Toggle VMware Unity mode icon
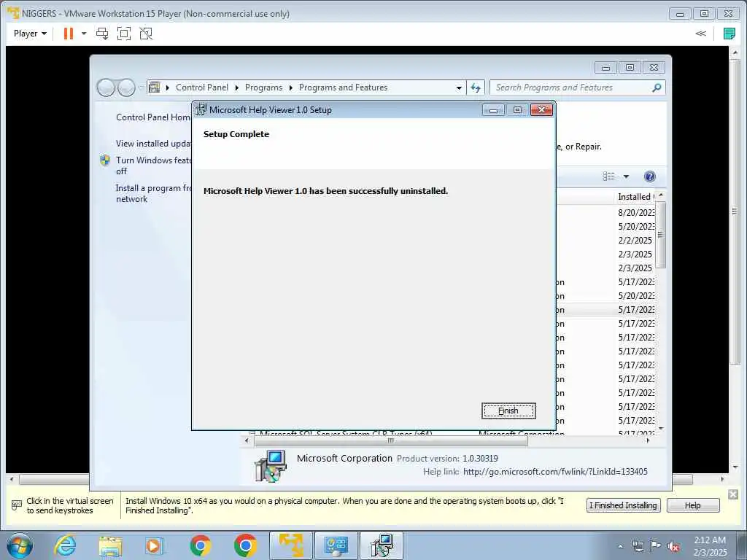Screen dimensions: 747x560 pyautogui.click(x=146, y=34)
